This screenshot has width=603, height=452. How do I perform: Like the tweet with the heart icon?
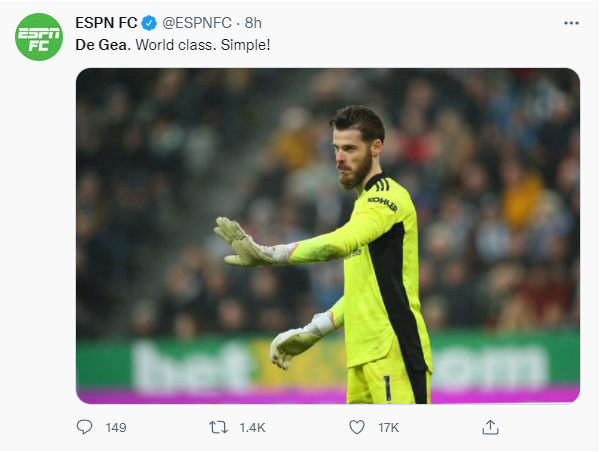357,427
